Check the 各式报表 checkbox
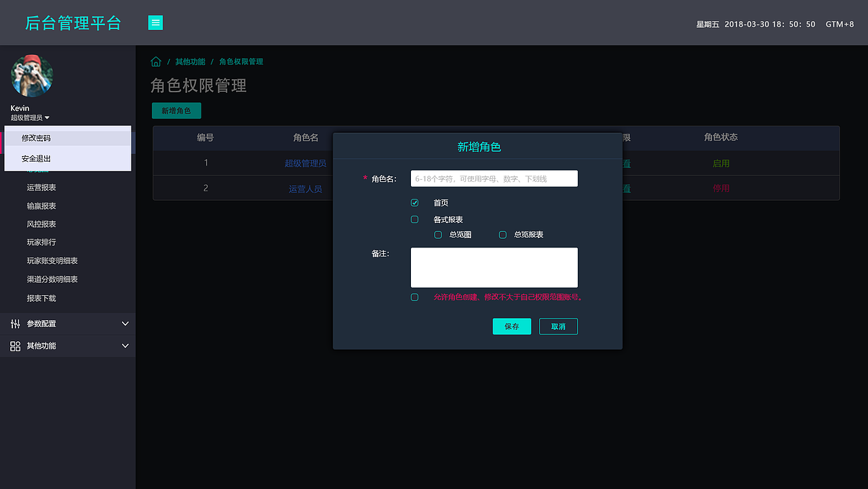The width and height of the screenshot is (868, 489). (x=414, y=219)
